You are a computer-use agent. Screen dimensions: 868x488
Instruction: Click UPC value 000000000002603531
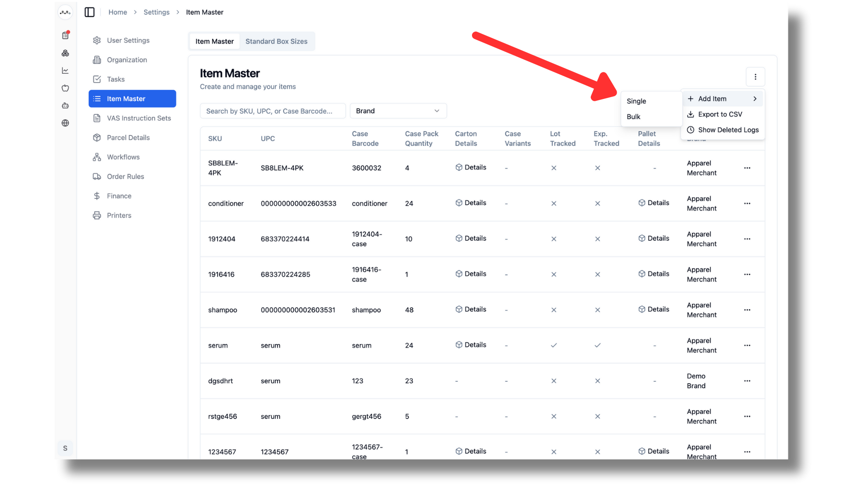(298, 310)
